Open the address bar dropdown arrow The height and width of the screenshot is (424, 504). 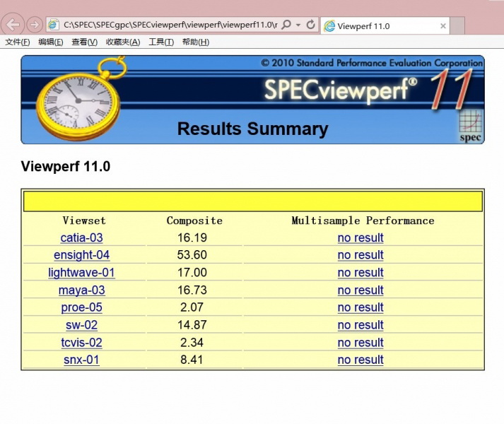(298, 25)
